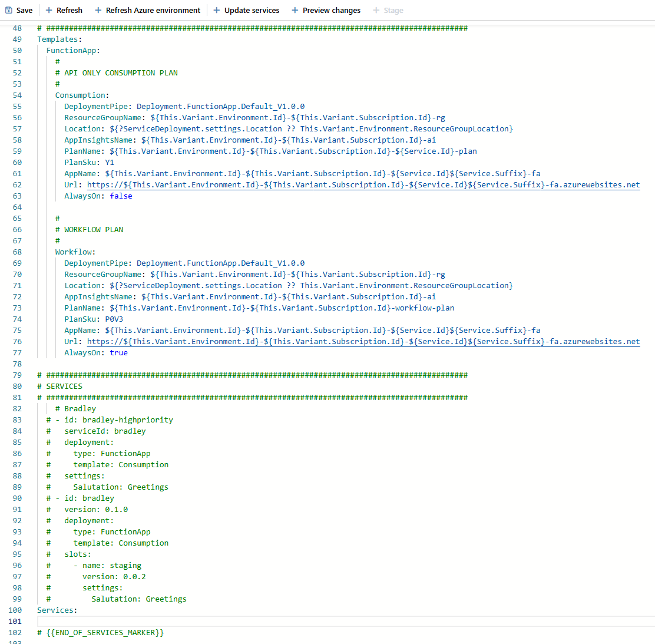The width and height of the screenshot is (655, 644).
Task: Click the Services key on line 100
Action: click(55, 610)
